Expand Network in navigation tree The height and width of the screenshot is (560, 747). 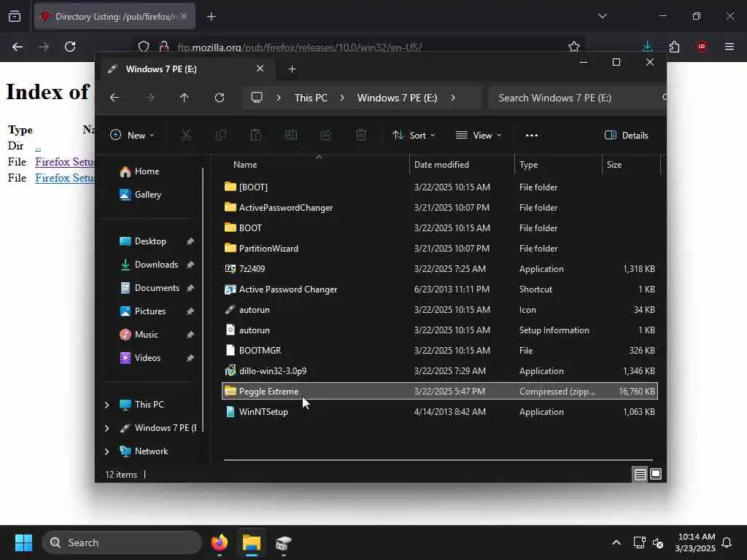click(x=107, y=451)
